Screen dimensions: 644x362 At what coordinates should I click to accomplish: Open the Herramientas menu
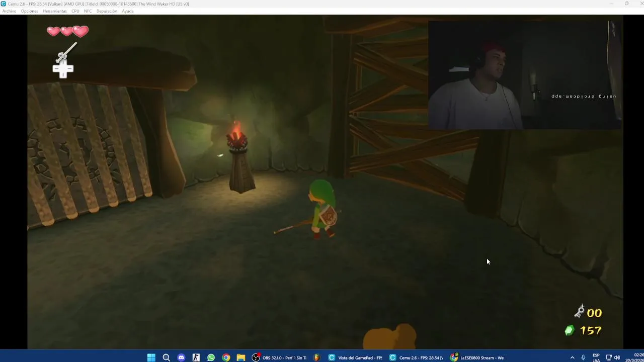click(x=55, y=11)
